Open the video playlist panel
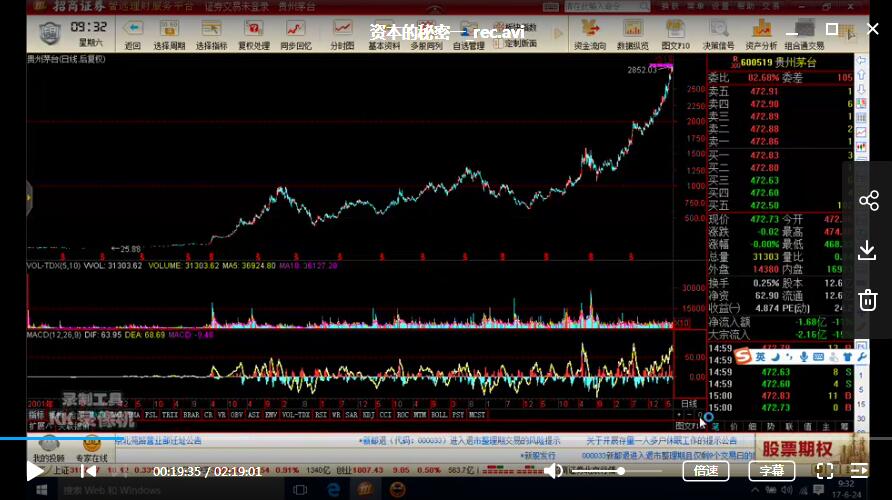 coord(859,471)
